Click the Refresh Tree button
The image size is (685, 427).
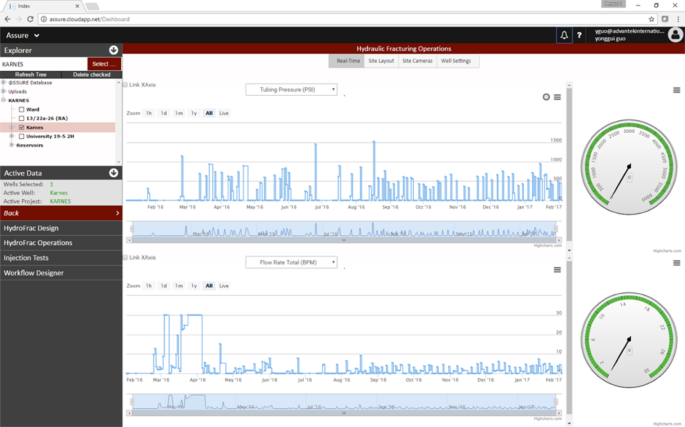click(30, 74)
